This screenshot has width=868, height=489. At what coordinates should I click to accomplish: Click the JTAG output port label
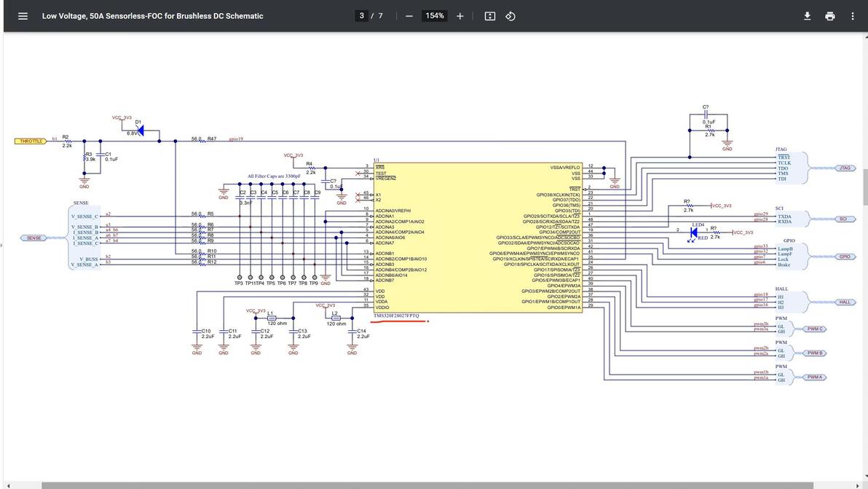[845, 168]
